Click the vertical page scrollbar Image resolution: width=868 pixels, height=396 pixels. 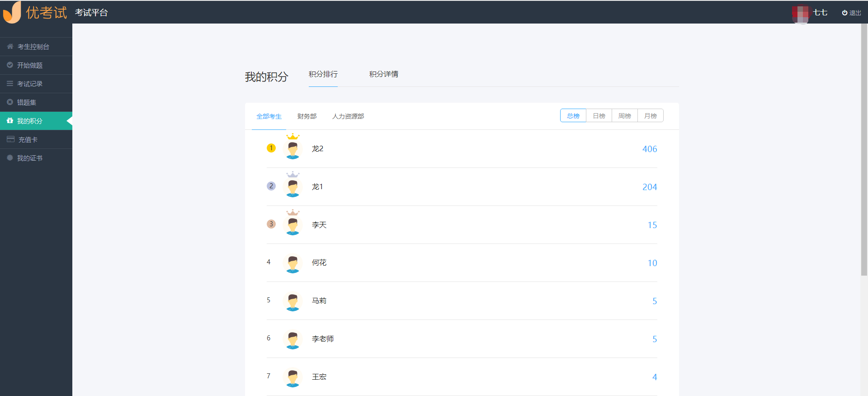tap(864, 149)
